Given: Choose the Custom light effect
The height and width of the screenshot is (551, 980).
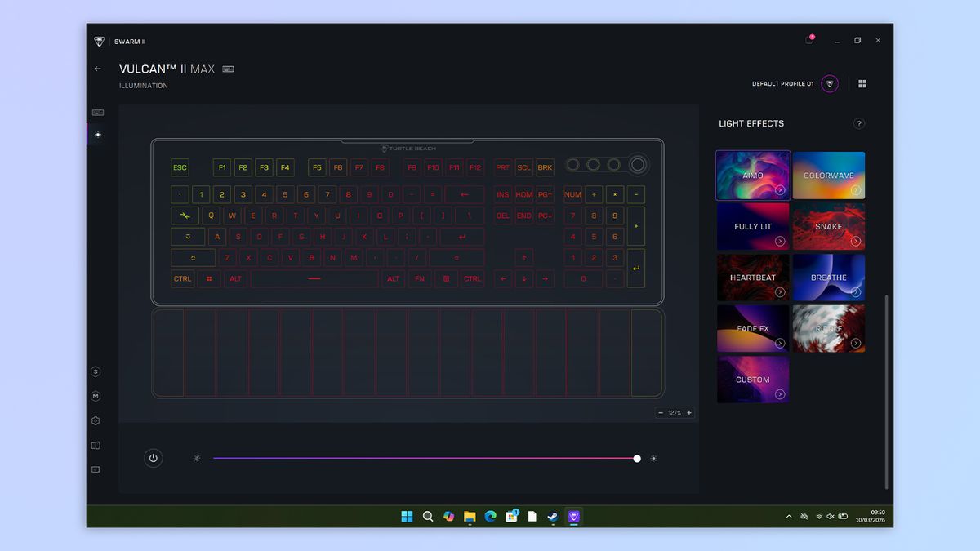Looking at the screenshot, I should click(753, 380).
